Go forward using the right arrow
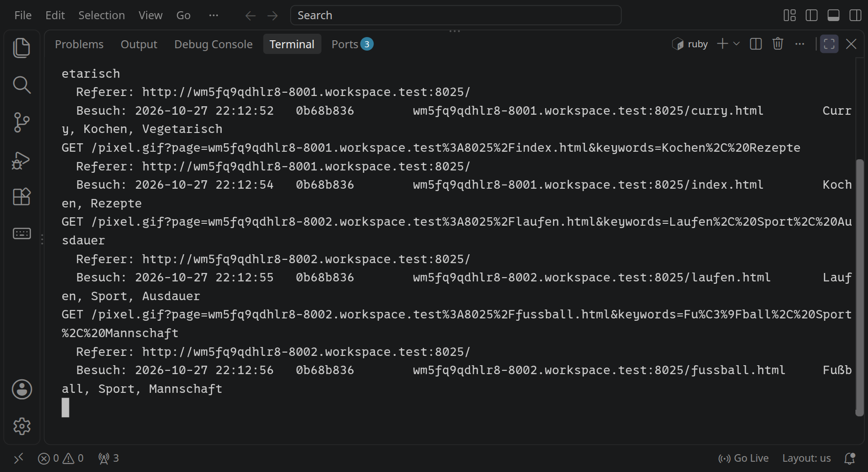Image resolution: width=868 pixels, height=472 pixels. pos(272,15)
